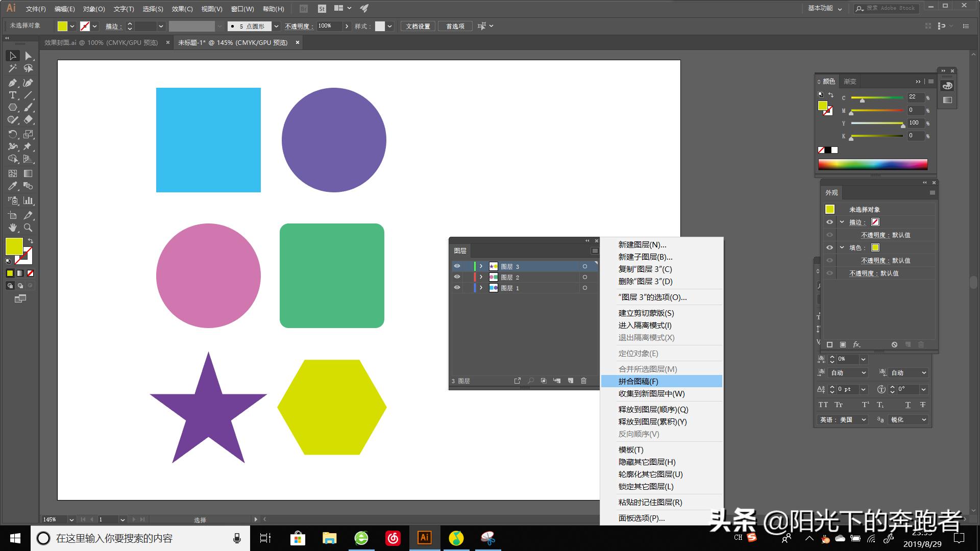Screen dimensions: 980x551
Task: Click the 文档设置 button
Action: [x=418, y=26]
